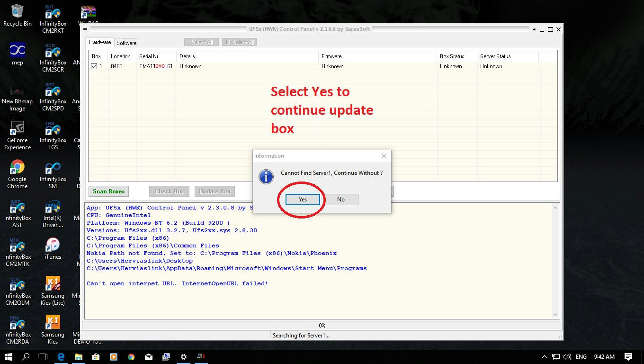Click log panel scrollbar up arrow
The image size is (644, 364).
[555, 208]
